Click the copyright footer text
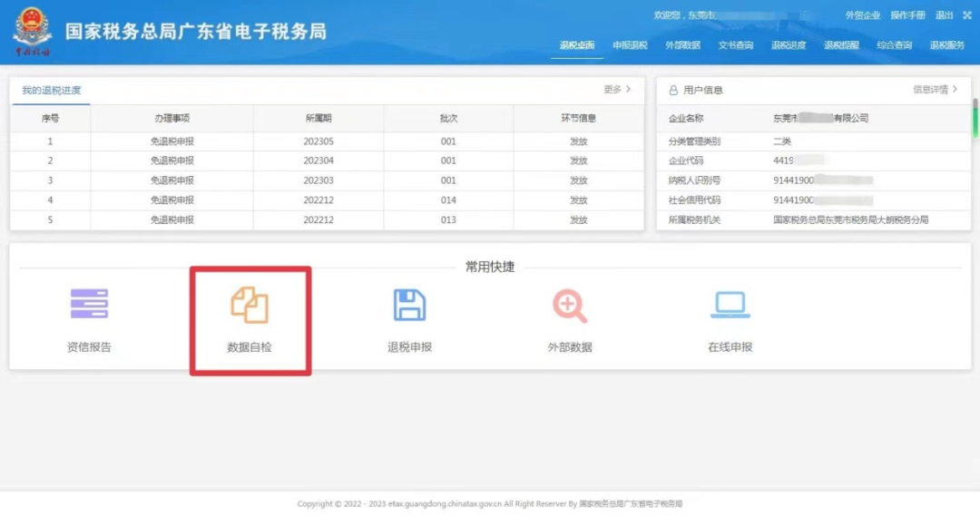Image resolution: width=980 pixels, height=516 pixels. click(489, 503)
